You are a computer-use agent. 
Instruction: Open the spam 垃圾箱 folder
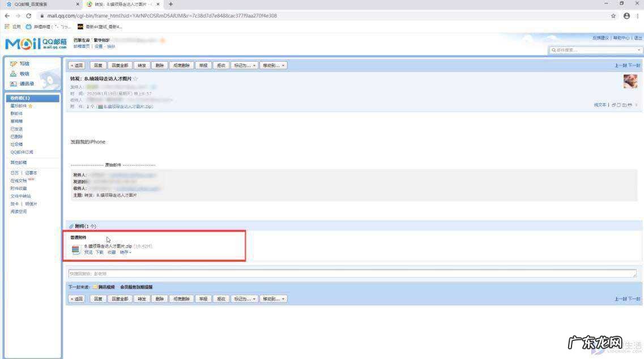(16, 144)
